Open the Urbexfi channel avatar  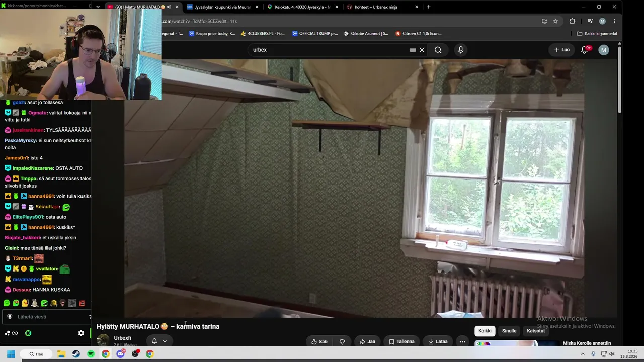click(x=103, y=340)
